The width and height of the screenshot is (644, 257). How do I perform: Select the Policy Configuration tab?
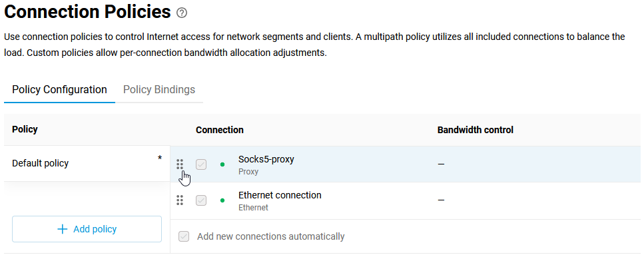(x=59, y=89)
